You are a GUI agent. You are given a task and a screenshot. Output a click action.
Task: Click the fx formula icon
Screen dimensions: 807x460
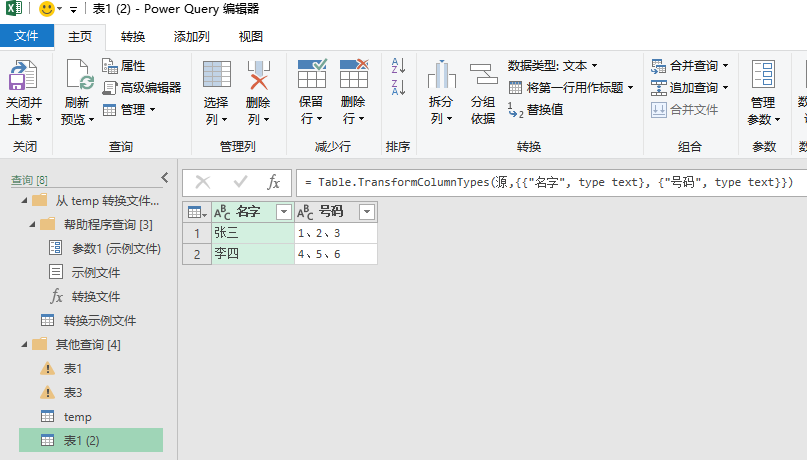pos(273,182)
